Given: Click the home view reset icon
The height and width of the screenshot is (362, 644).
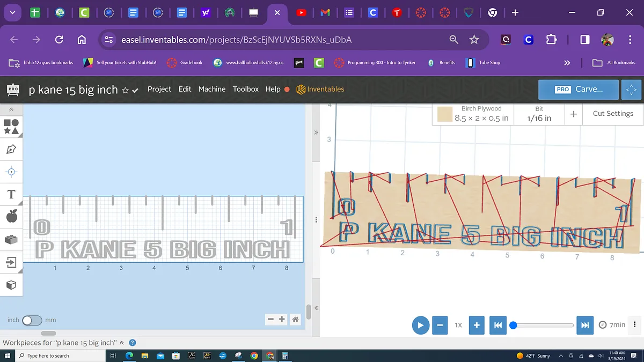Looking at the screenshot, I should point(295,320).
